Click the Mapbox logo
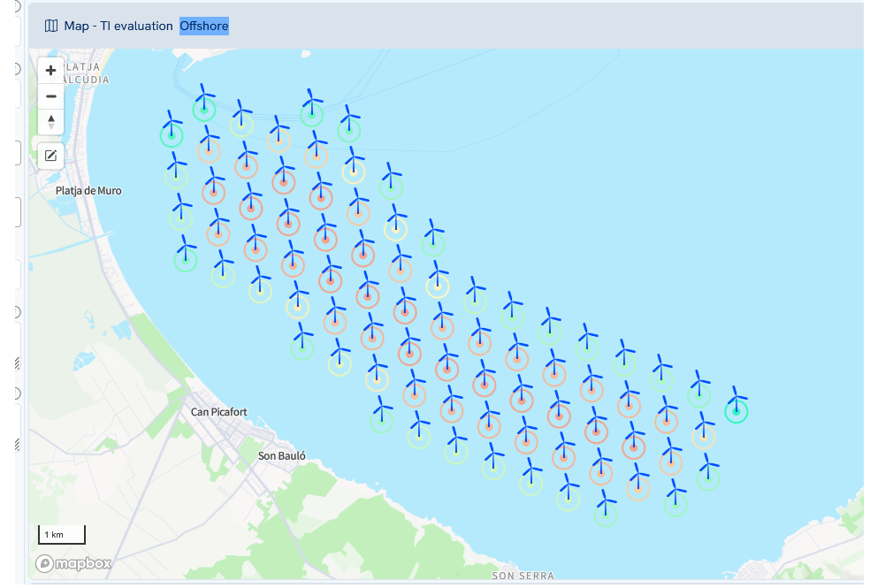 [72, 562]
